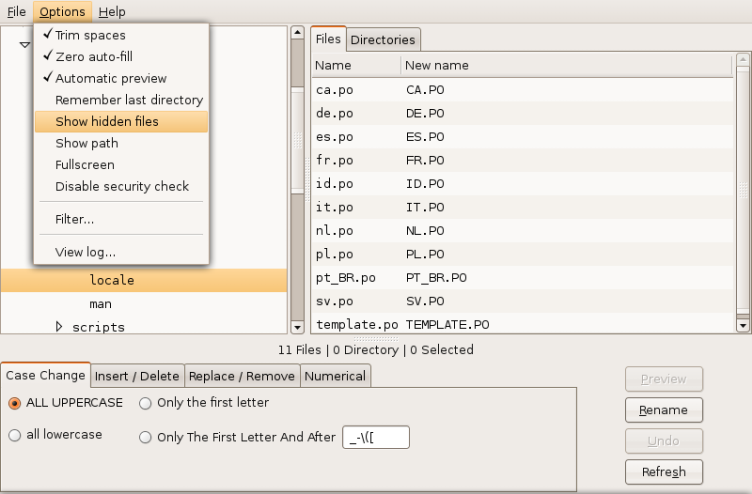This screenshot has height=494, width=752.
Task: Expand the scripts folder in tree
Action: 59,326
